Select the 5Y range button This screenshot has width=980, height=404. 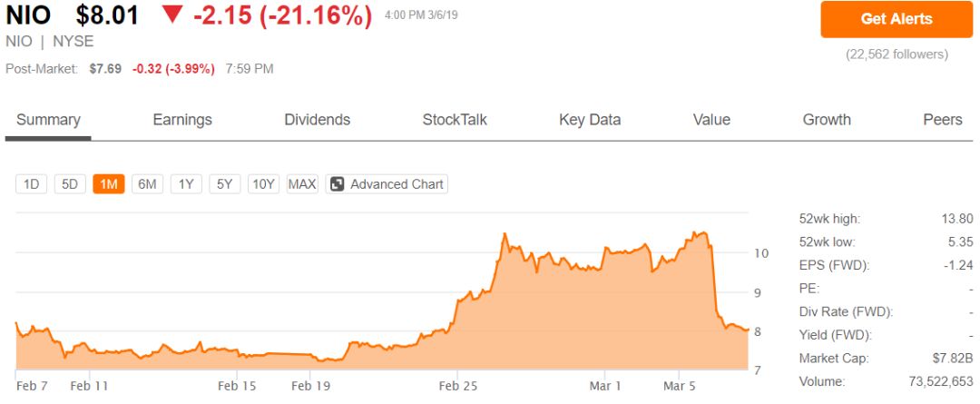click(x=225, y=184)
